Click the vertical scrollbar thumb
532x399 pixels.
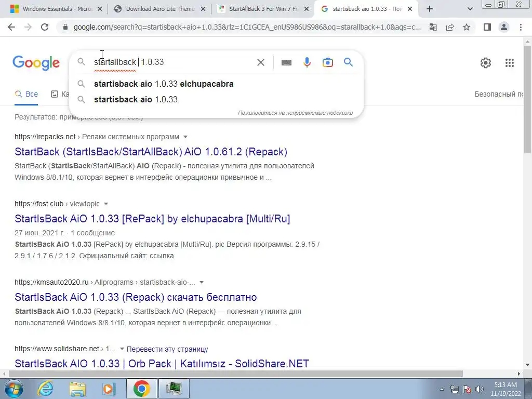527,99
